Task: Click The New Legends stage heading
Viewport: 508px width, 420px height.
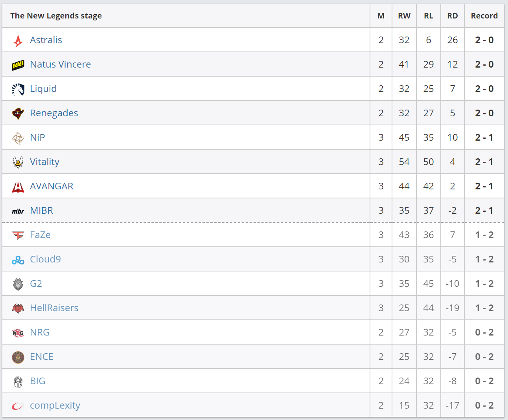Action: tap(56, 16)
